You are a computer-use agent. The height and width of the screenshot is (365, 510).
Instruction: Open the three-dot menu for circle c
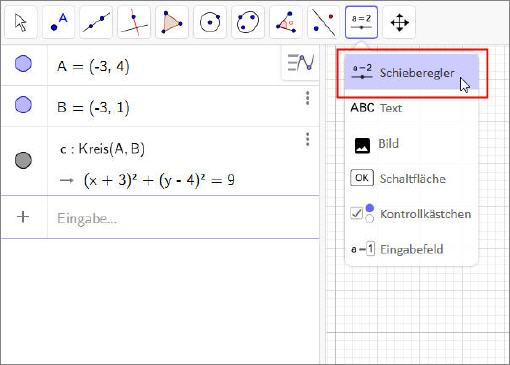[307, 139]
